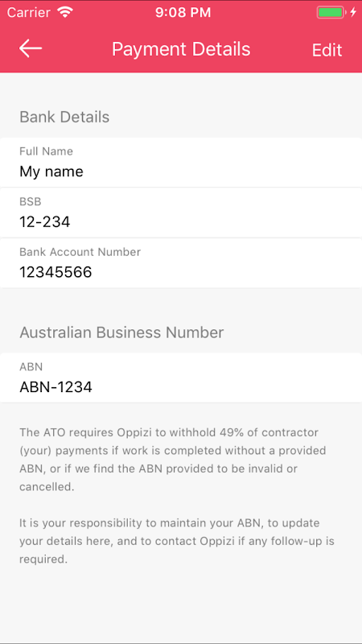Tap the 9:08 PM clock
Image resolution: width=362 pixels, height=644 pixels.
183,12
